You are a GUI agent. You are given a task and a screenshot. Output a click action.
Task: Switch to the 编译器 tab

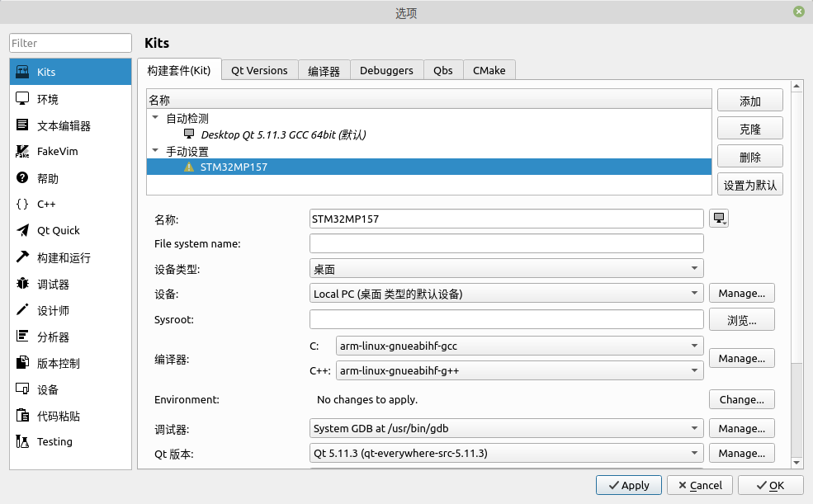[x=324, y=70]
